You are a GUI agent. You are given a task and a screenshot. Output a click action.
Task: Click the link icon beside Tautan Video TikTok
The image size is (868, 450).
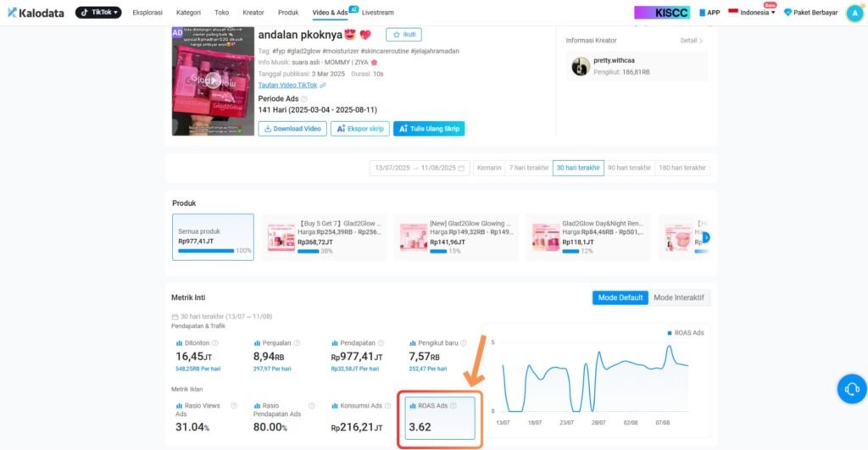point(323,86)
